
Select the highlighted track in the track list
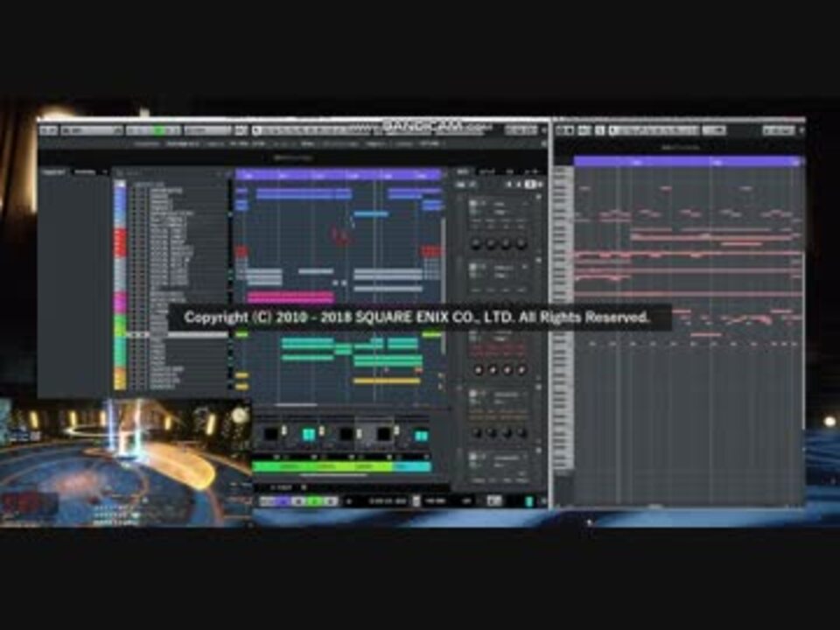pos(178,334)
